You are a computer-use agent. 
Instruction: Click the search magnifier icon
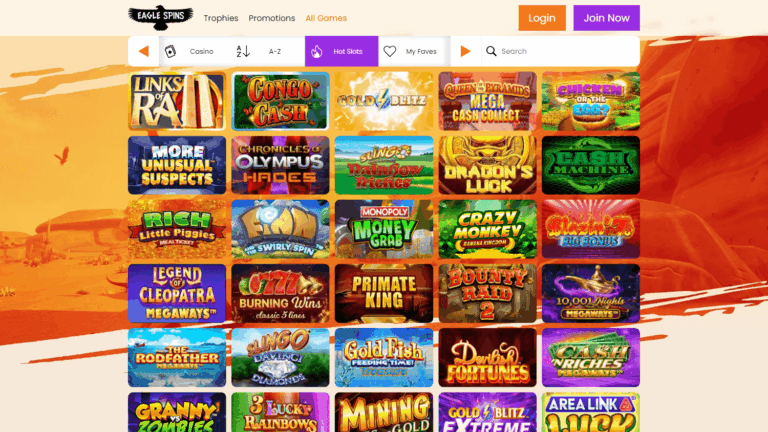click(491, 51)
